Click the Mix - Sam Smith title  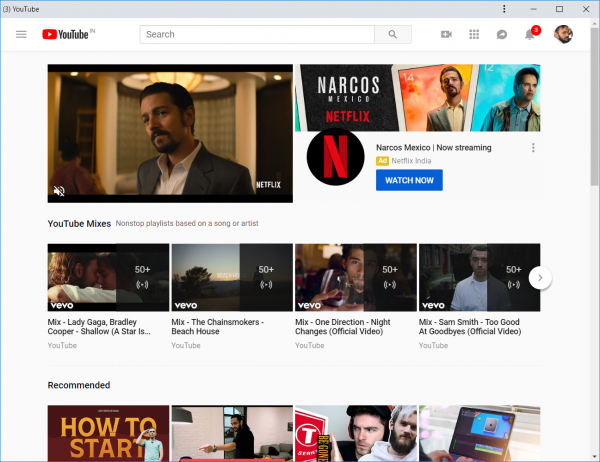tap(470, 327)
